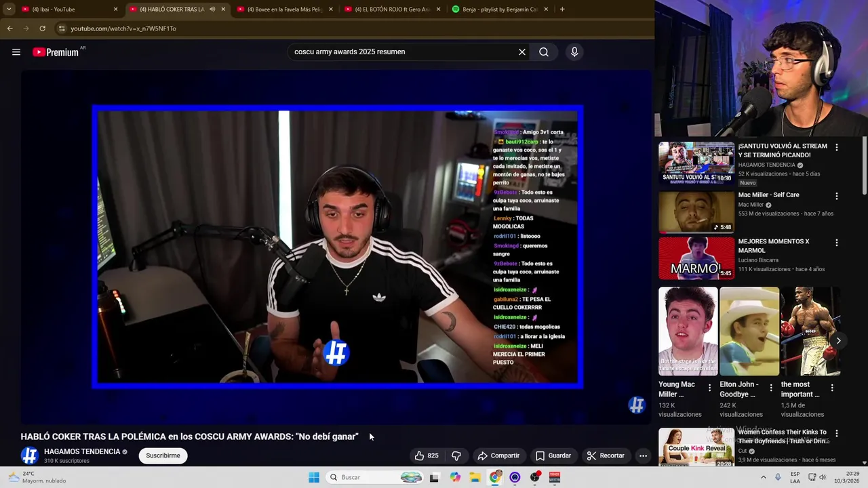The width and height of the screenshot is (868, 488).
Task: Open tab search dropdown arrow
Action: point(9,9)
